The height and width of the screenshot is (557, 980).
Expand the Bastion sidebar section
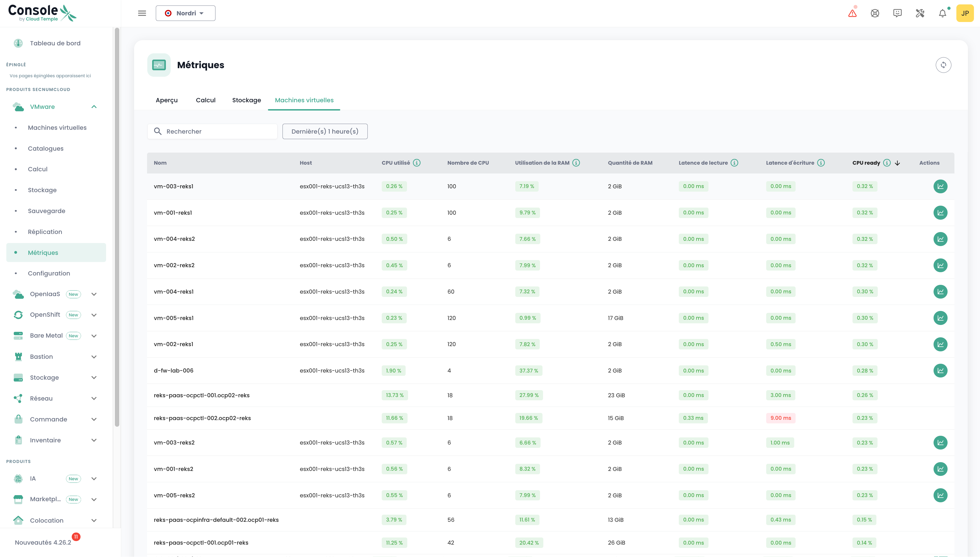click(94, 357)
